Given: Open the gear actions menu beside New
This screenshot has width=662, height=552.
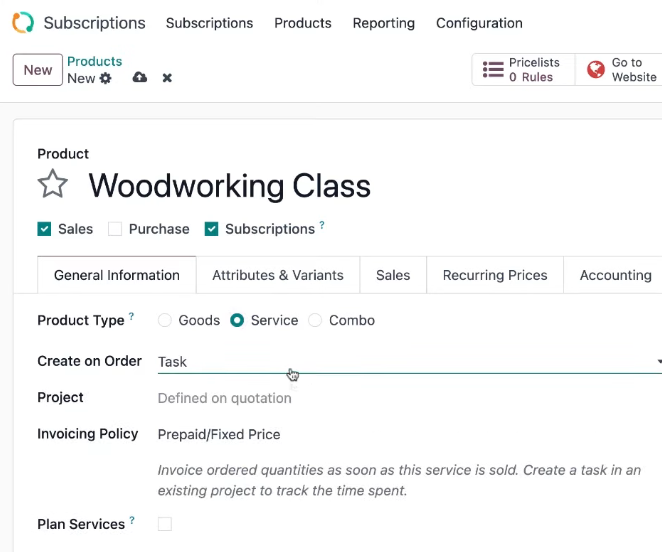Looking at the screenshot, I should pos(105,78).
